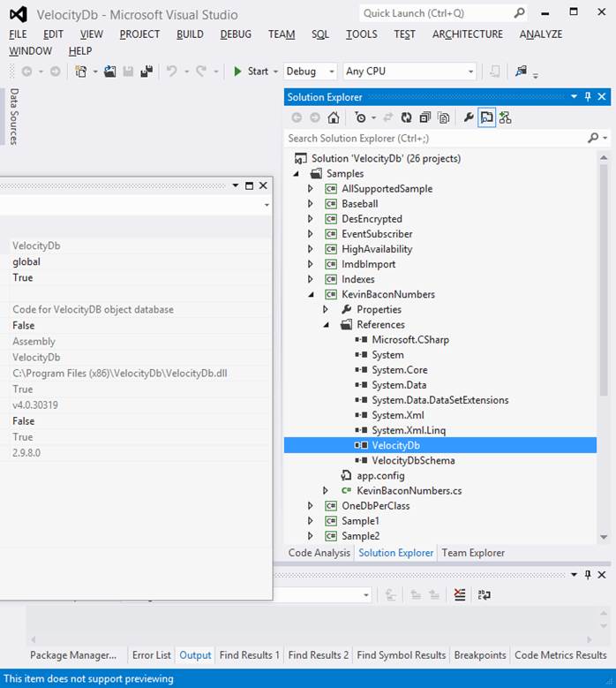Click the View Class Diagram icon

click(x=505, y=117)
